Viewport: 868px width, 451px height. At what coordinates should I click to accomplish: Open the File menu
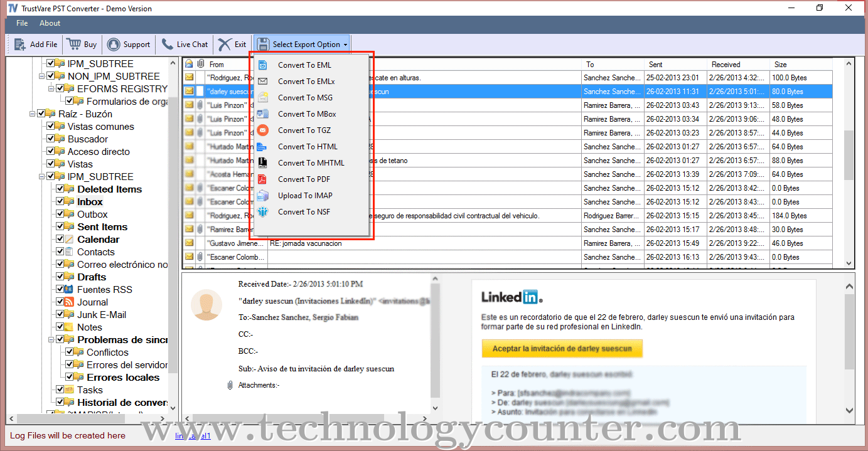(22, 23)
